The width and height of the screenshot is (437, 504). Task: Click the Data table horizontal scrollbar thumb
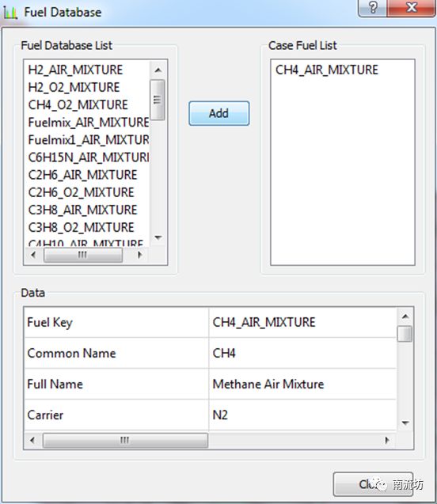pos(125,440)
